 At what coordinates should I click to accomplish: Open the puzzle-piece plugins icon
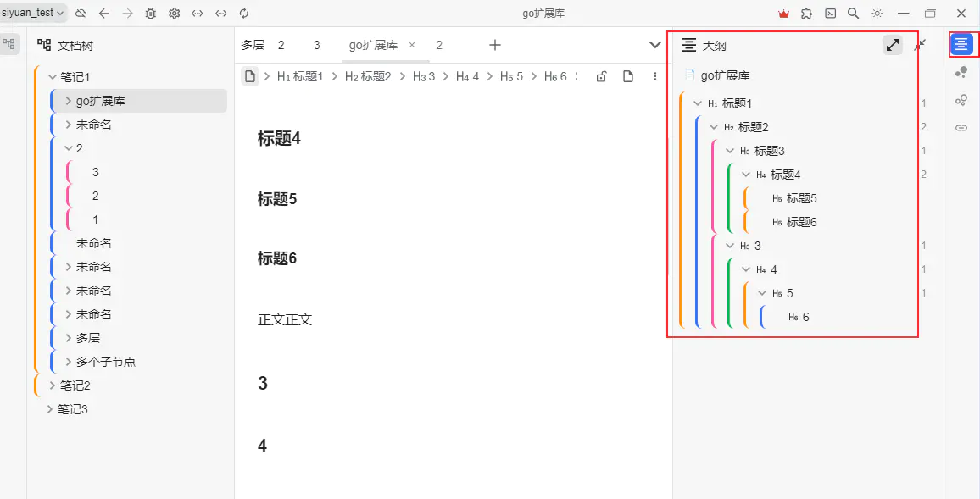point(807,13)
